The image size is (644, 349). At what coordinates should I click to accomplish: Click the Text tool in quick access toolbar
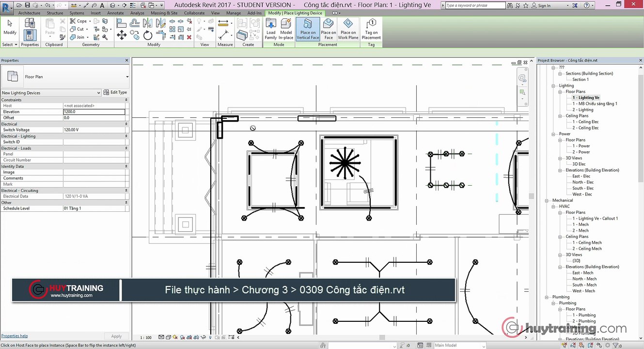[102, 5]
